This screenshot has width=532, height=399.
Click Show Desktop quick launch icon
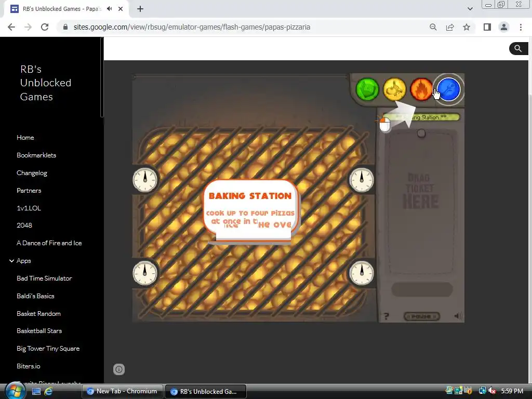coord(36,391)
